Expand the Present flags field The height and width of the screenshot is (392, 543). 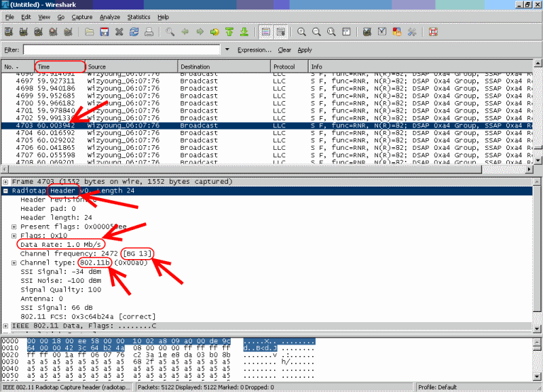pyautogui.click(x=14, y=227)
